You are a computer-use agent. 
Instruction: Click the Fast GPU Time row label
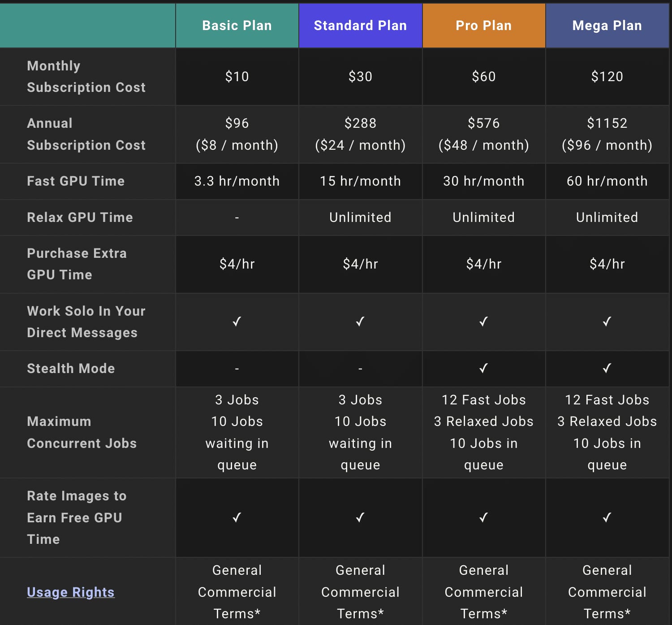76,181
